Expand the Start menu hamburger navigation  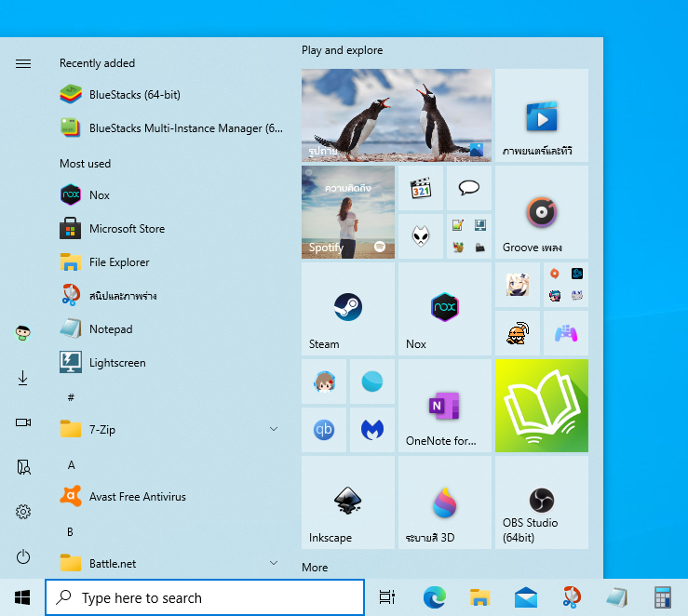[x=23, y=63]
